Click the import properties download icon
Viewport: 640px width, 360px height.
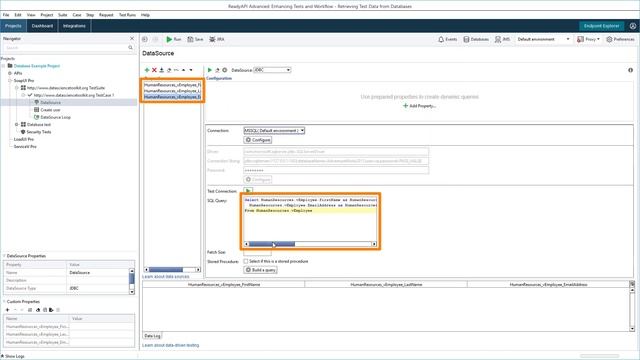click(162, 70)
